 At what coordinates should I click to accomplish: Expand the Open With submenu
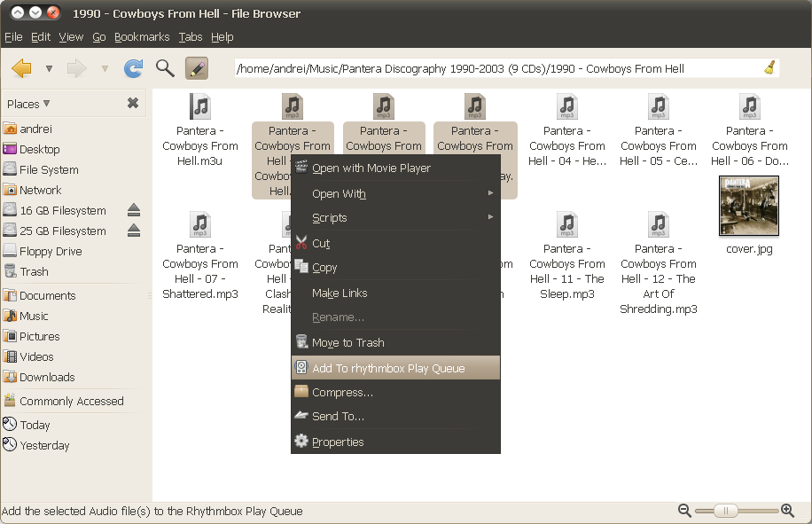tap(340, 192)
